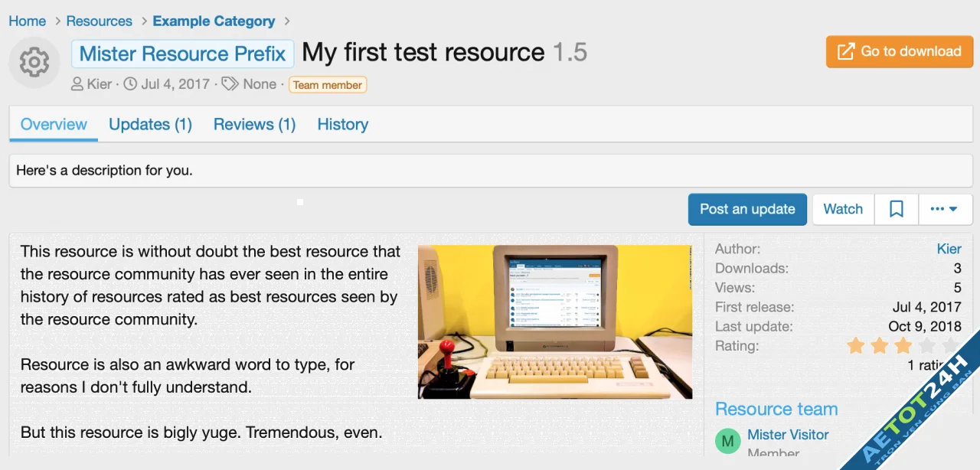Click Mister Visitor's green avatar
This screenshot has width=980, height=470.
pyautogui.click(x=727, y=441)
